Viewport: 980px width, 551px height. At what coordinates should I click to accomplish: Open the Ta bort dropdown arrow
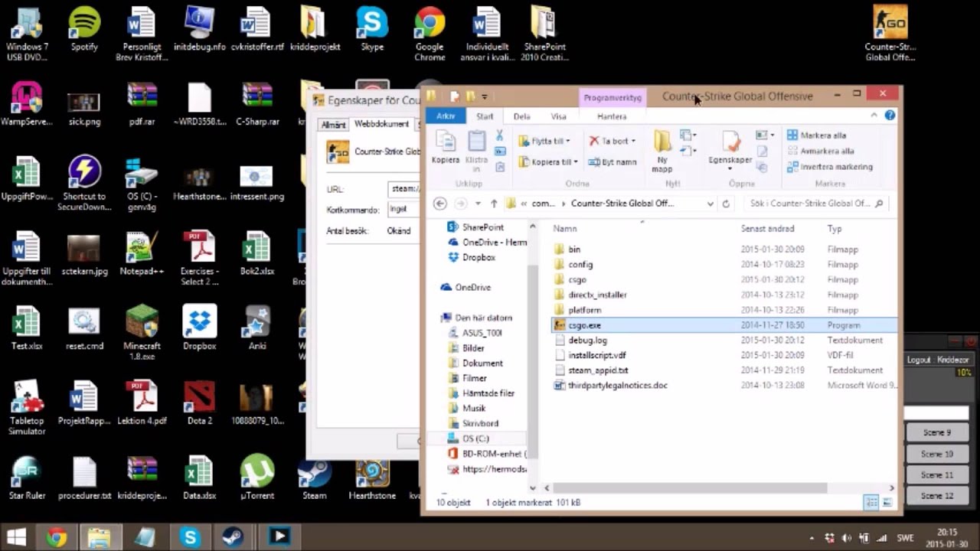point(632,142)
